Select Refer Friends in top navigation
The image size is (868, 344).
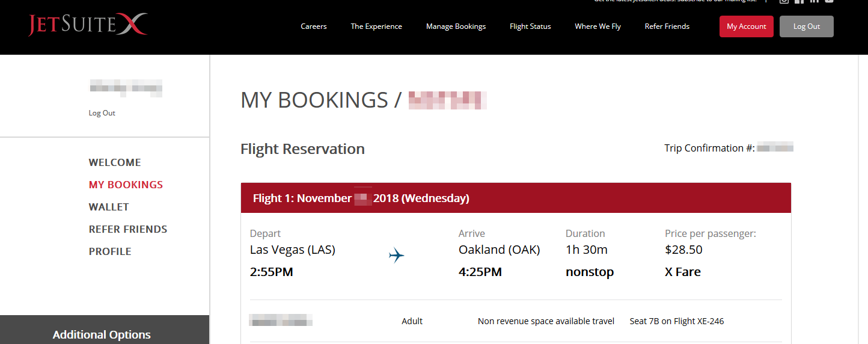click(x=667, y=26)
